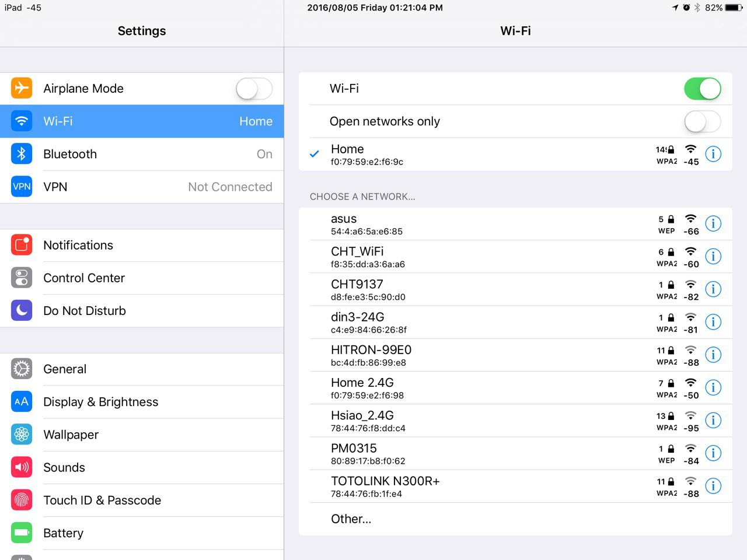
Task: Enable Open networks only switch
Action: (x=702, y=121)
